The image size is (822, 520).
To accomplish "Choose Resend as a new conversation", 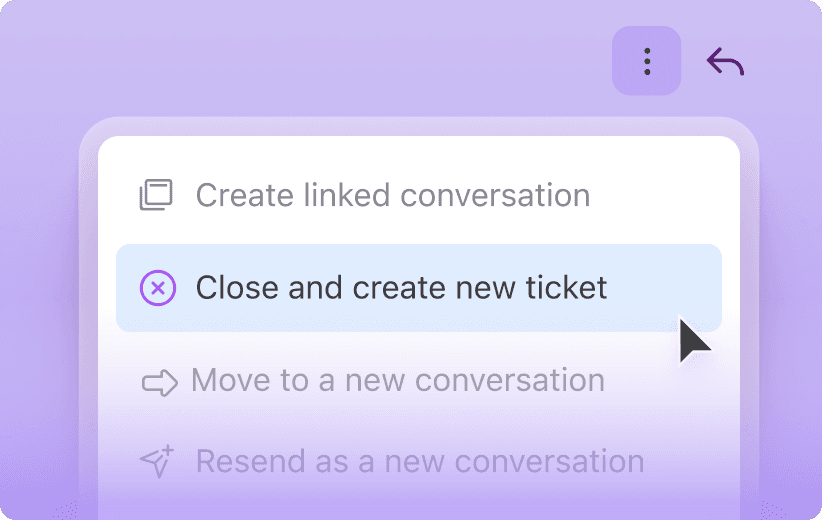I will point(419,461).
